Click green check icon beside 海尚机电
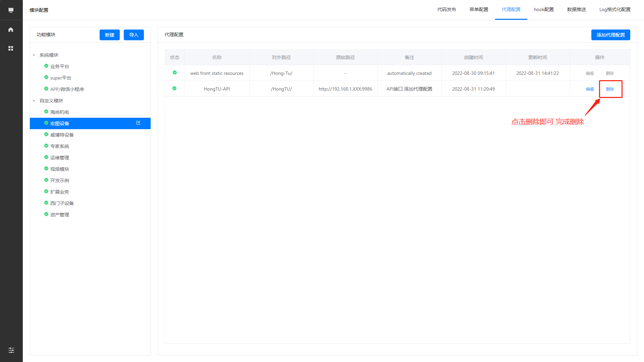 [46, 112]
